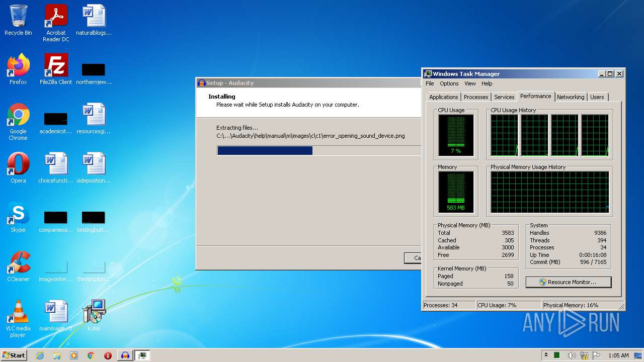Open Windows Media Player from the taskbar
Image resolution: width=644 pixels, height=362 pixels.
(74, 355)
